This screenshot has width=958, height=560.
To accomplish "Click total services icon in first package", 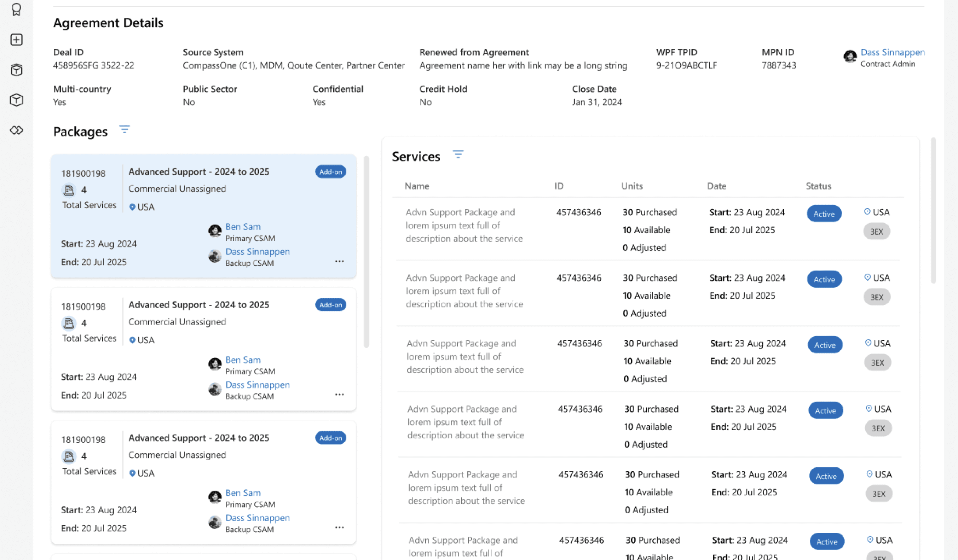I will click(x=69, y=190).
